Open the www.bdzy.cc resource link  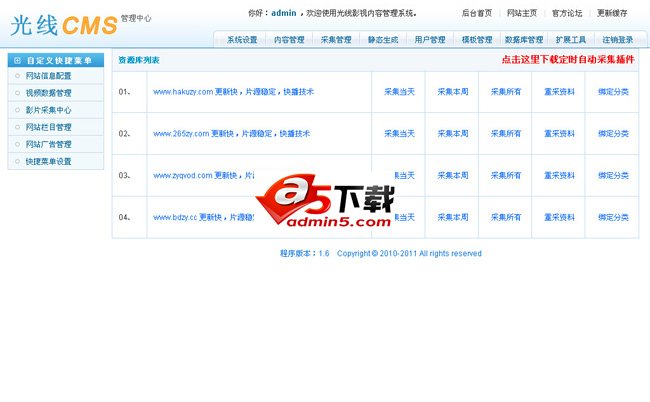click(203, 217)
